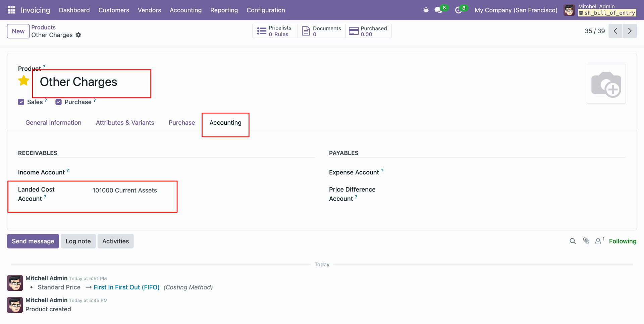Screen dimensions: 644x324
Task: Go back to Products breadcrumb
Action: point(44,28)
